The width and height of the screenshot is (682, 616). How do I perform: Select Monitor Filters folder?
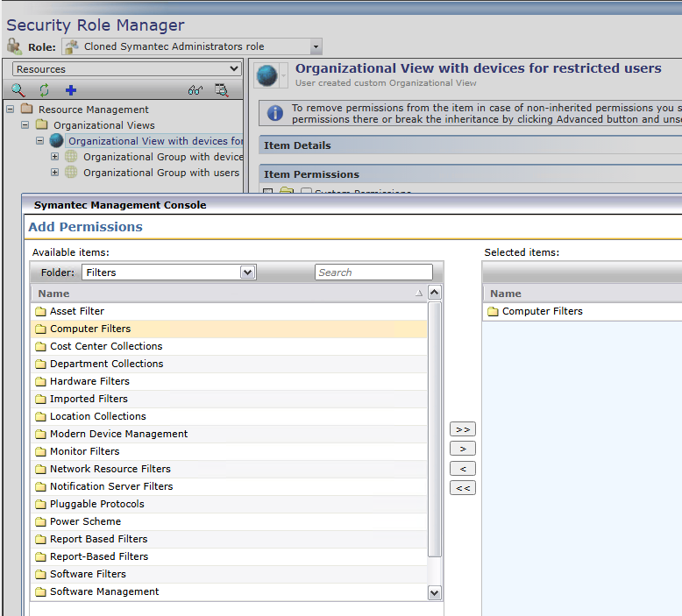[x=229, y=451]
